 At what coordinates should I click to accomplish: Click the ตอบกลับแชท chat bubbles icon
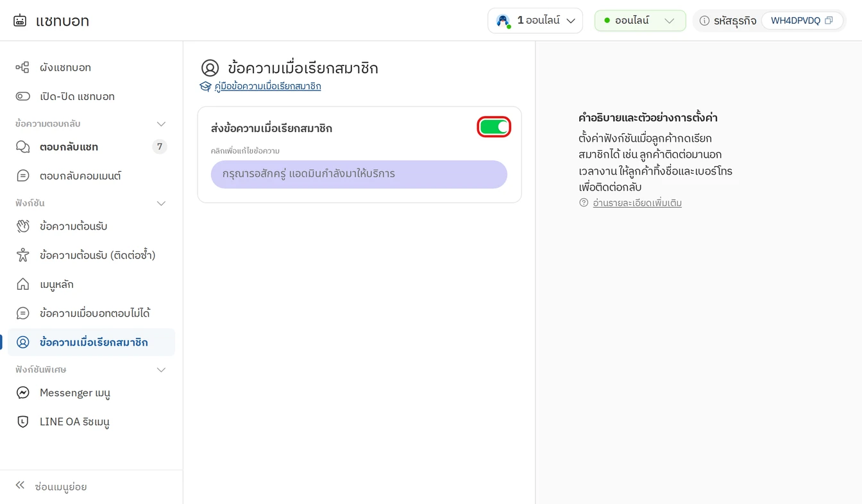[x=22, y=147]
